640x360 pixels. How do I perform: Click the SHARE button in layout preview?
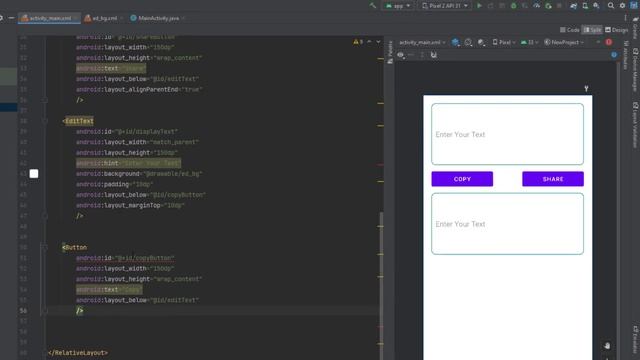553,179
